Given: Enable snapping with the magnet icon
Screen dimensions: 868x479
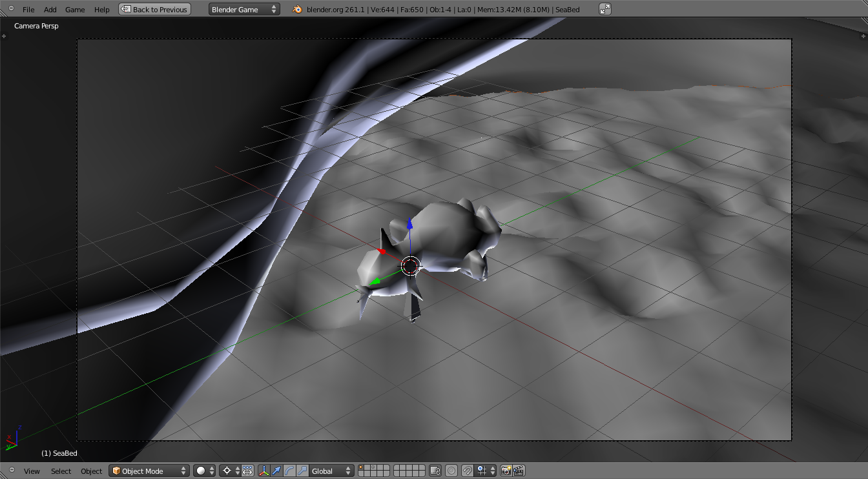Looking at the screenshot, I should [x=467, y=471].
